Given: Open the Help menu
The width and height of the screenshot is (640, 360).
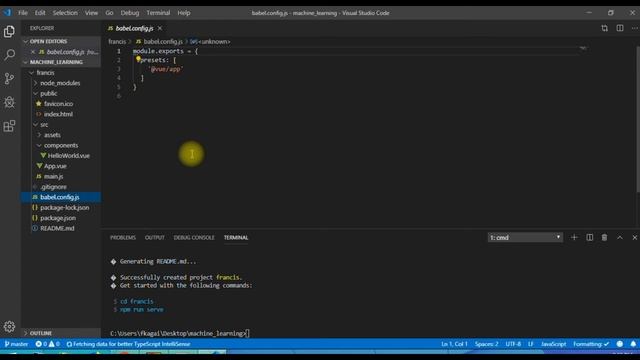Looking at the screenshot, I should [184, 13].
